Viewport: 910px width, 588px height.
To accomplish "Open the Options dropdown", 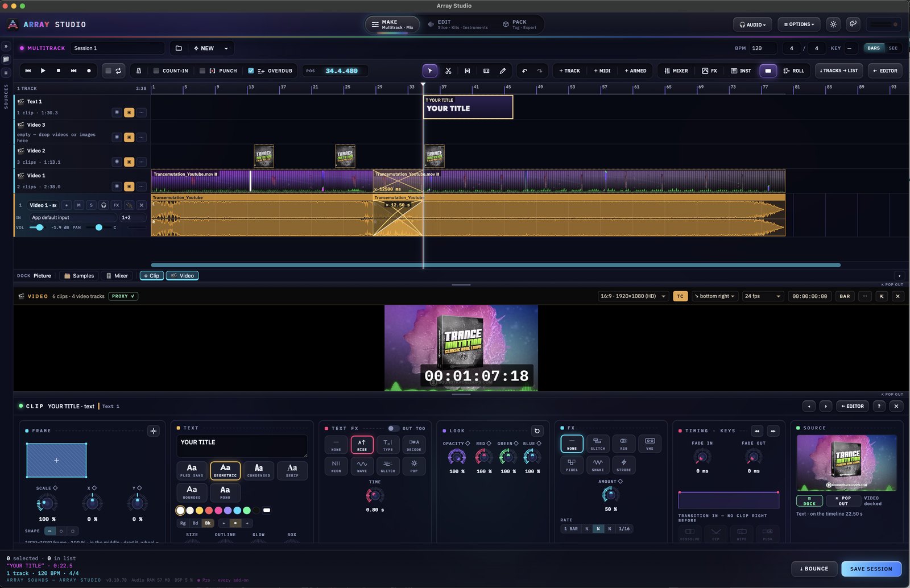I will pyautogui.click(x=799, y=24).
